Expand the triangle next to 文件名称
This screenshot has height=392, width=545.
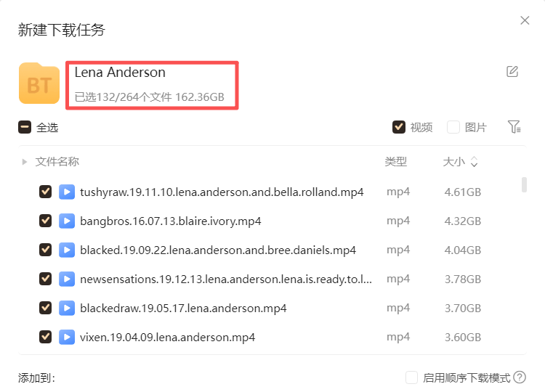pos(25,162)
